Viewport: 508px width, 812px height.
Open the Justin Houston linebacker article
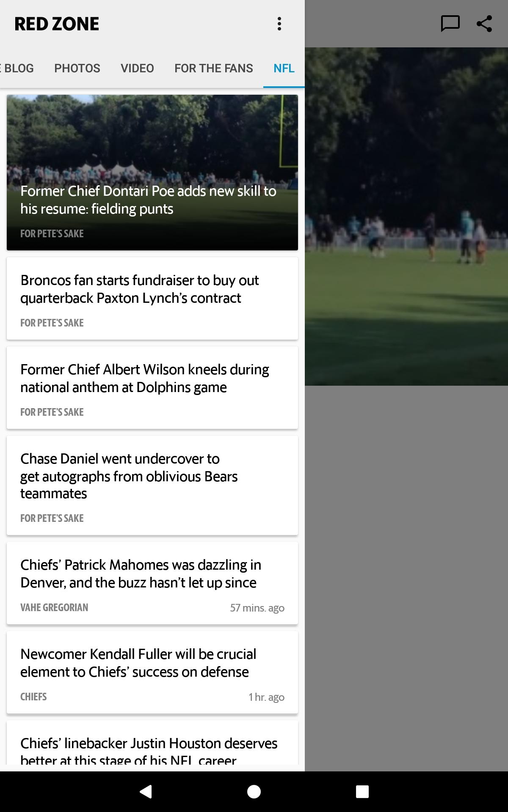[x=152, y=743]
